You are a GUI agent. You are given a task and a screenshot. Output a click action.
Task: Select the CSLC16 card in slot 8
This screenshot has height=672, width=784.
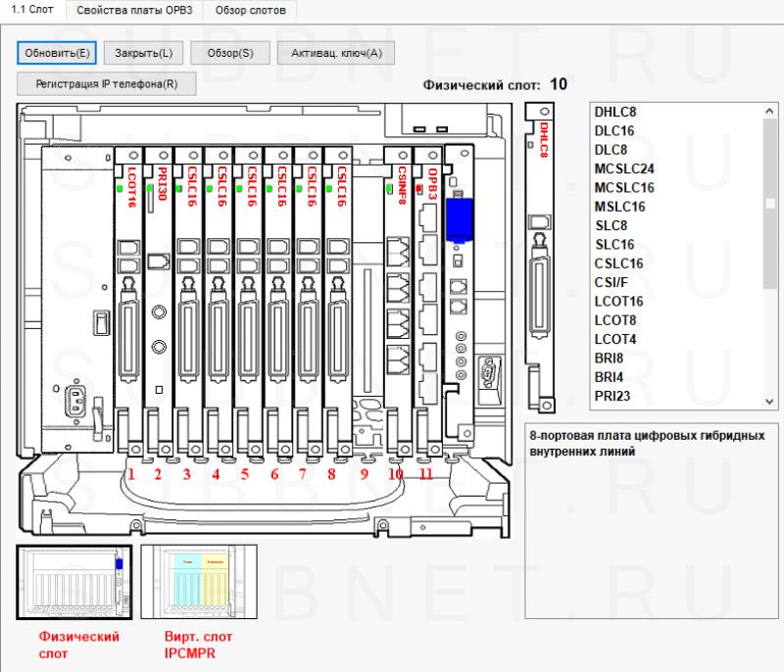(x=337, y=294)
